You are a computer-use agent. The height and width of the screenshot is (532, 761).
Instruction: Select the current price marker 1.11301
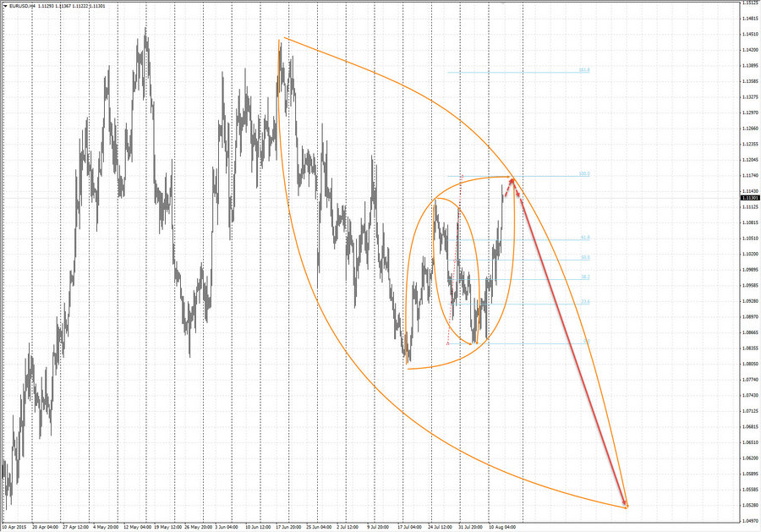tap(750, 198)
